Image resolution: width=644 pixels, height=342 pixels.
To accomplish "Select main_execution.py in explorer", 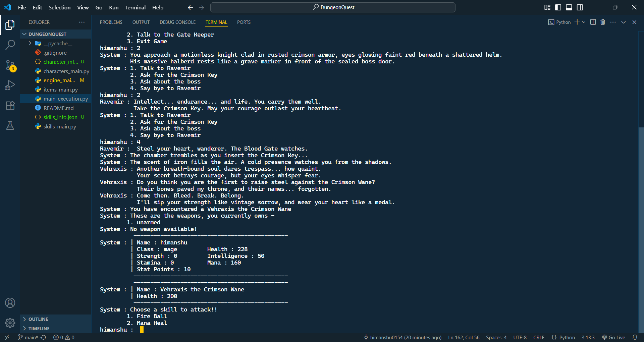I will point(56,99).
